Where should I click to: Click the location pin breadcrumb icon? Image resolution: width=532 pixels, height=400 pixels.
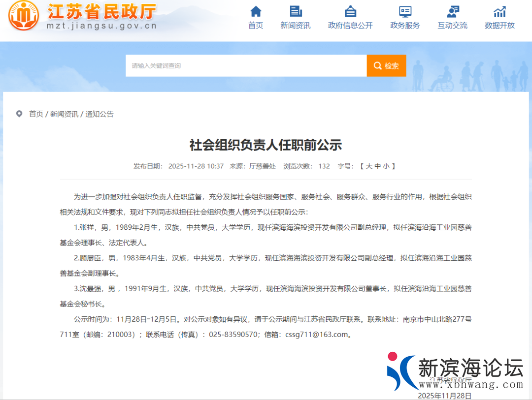point(19,114)
